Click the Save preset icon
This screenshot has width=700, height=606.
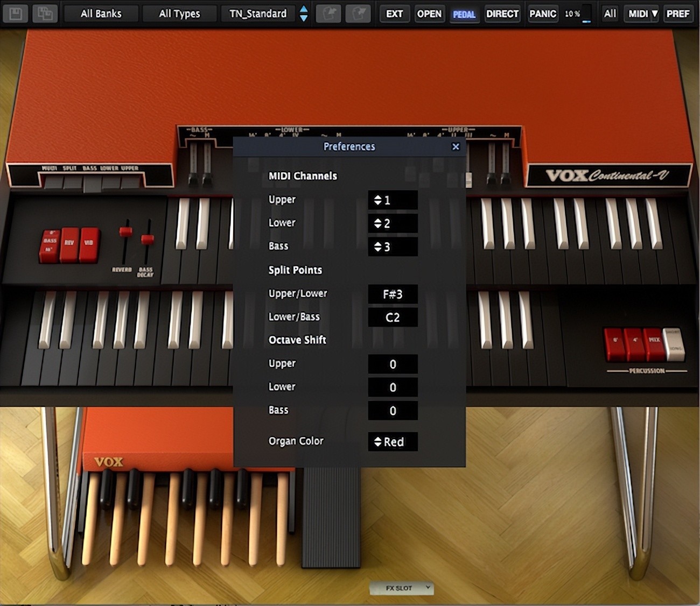(x=16, y=13)
